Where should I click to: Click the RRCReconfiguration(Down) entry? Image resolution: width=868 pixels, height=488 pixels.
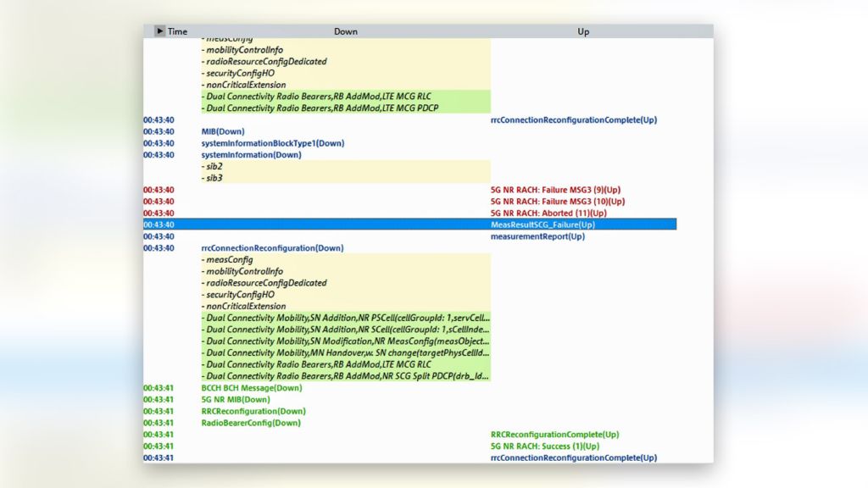pyautogui.click(x=253, y=411)
